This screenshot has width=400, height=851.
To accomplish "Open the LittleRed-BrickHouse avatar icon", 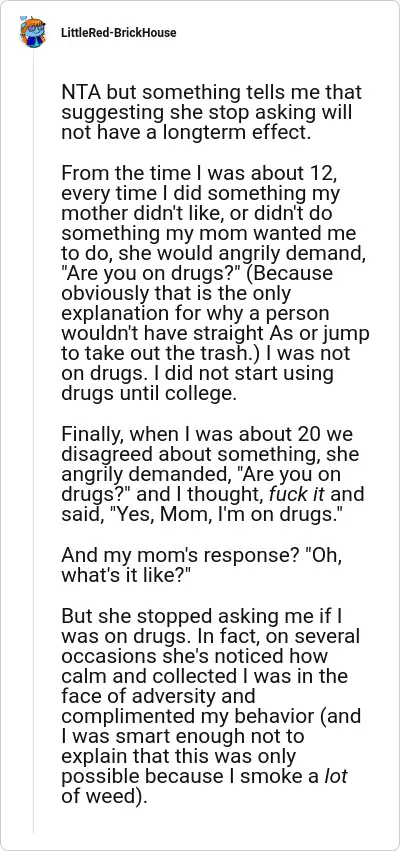I will point(33,33).
